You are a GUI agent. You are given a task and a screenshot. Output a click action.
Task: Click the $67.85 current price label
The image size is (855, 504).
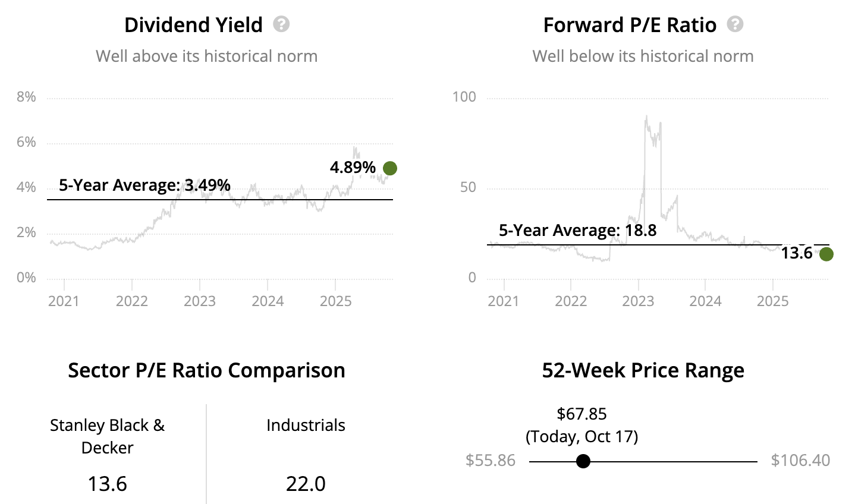581,414
